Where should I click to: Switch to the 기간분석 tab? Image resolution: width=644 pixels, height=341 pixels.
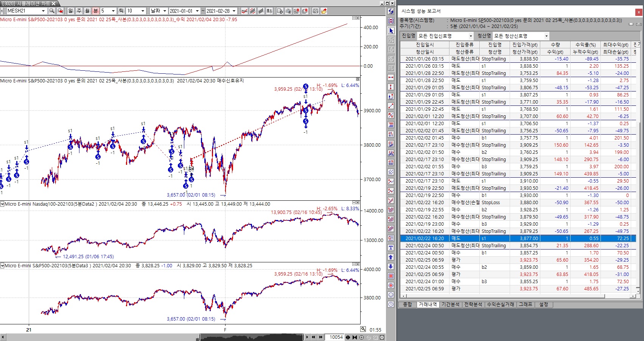pyautogui.click(x=450, y=304)
